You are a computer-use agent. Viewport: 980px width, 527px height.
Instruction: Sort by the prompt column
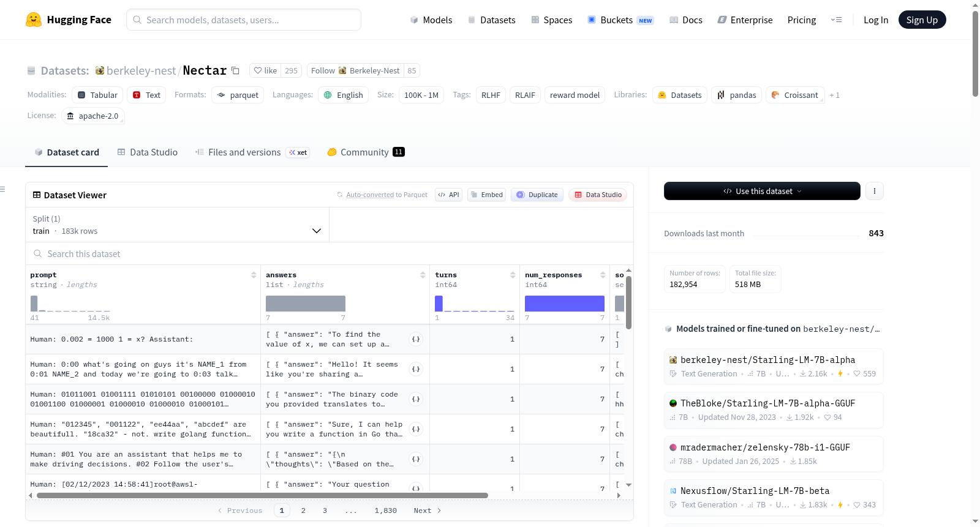[254, 275]
